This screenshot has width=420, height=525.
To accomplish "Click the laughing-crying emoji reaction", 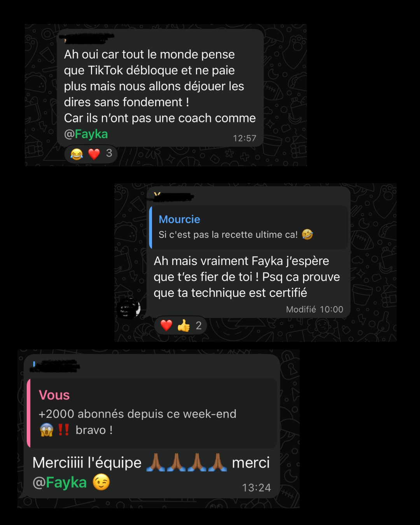I will pyautogui.click(x=77, y=154).
